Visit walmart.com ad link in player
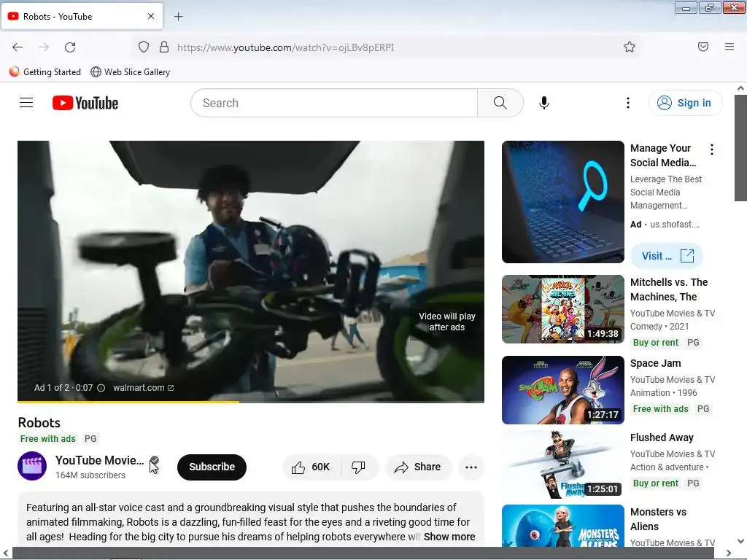 click(144, 388)
